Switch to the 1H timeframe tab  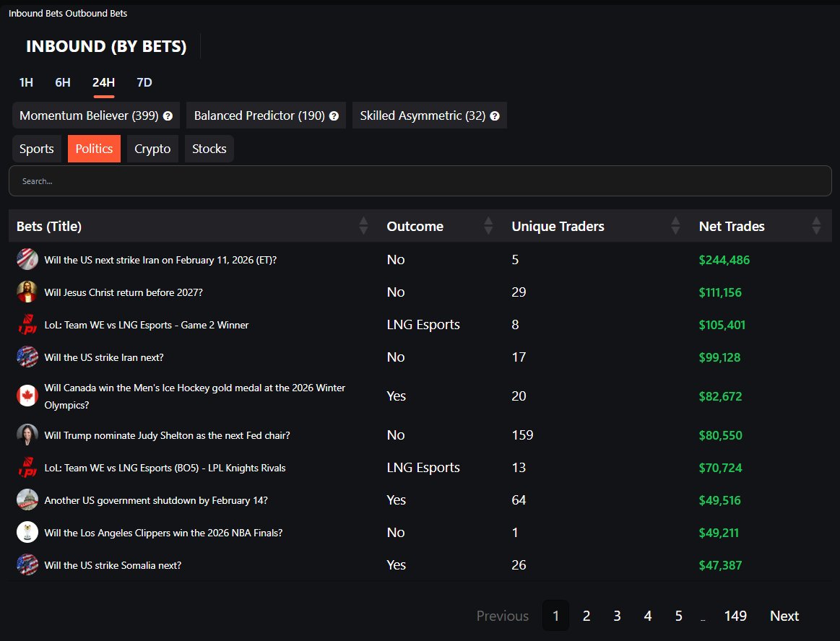[x=26, y=82]
